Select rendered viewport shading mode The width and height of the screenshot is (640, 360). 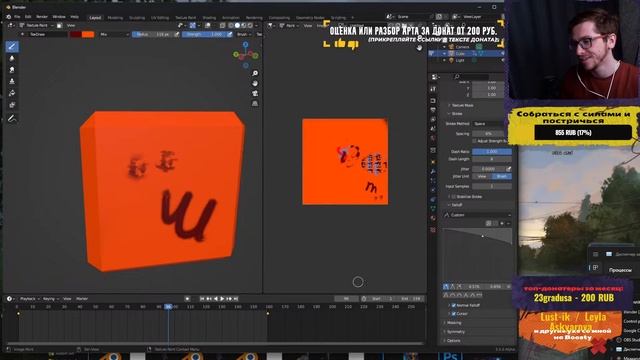point(250,25)
